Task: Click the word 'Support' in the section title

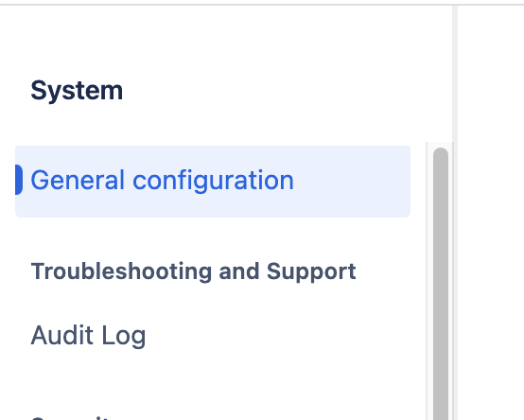Action: coord(311,272)
